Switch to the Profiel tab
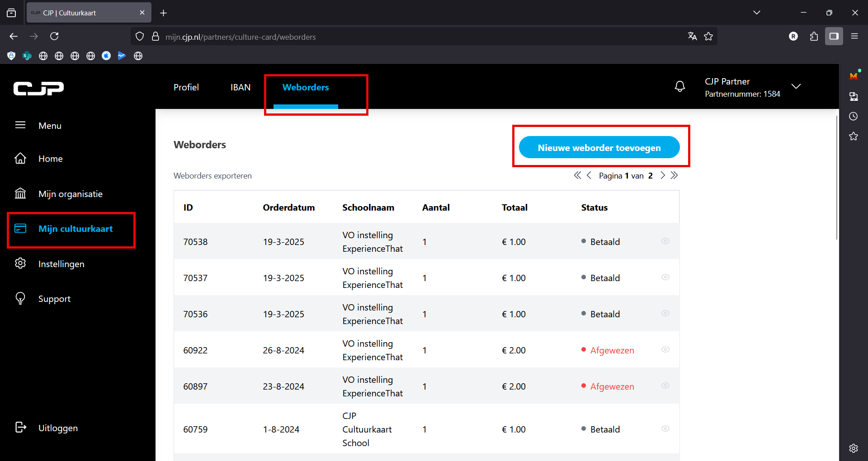 pos(186,87)
